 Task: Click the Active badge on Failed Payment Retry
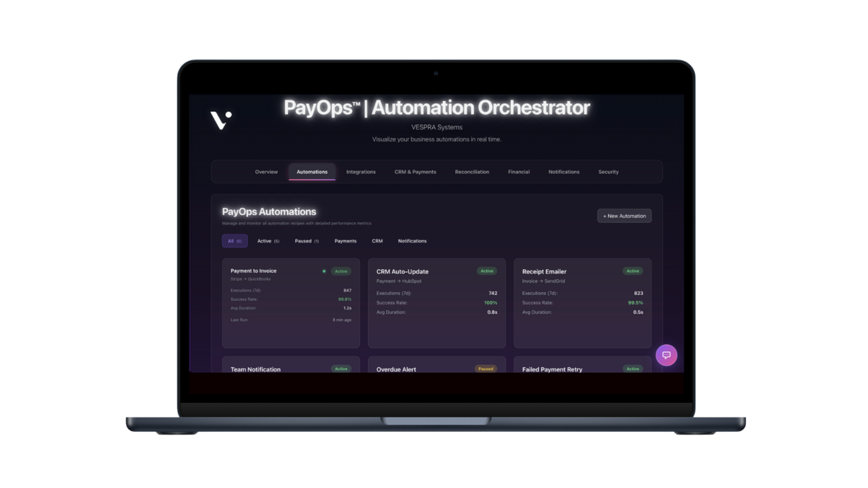click(633, 369)
